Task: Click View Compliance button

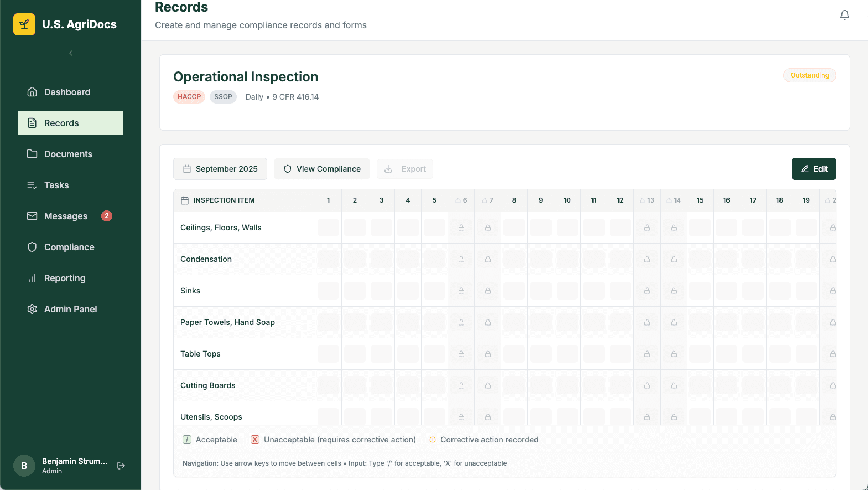Action: coord(322,169)
